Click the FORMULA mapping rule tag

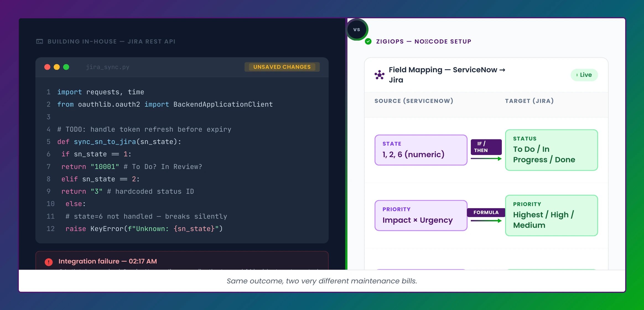point(486,212)
